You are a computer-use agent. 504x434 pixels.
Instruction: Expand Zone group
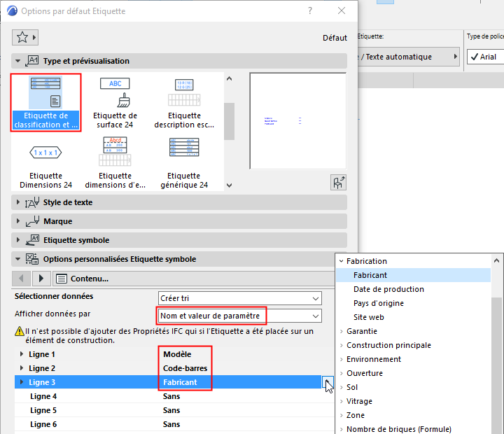[x=342, y=415]
